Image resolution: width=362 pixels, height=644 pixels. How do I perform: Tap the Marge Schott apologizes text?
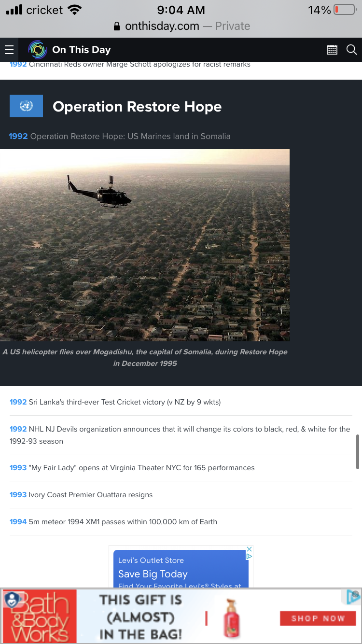point(139,64)
